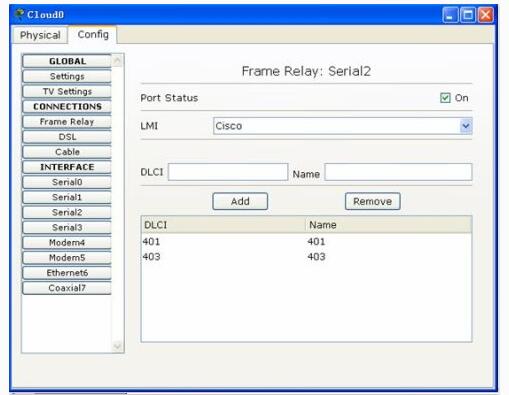Maximize the Cloud0 window
This screenshot has height=395, width=509.
(468, 15)
